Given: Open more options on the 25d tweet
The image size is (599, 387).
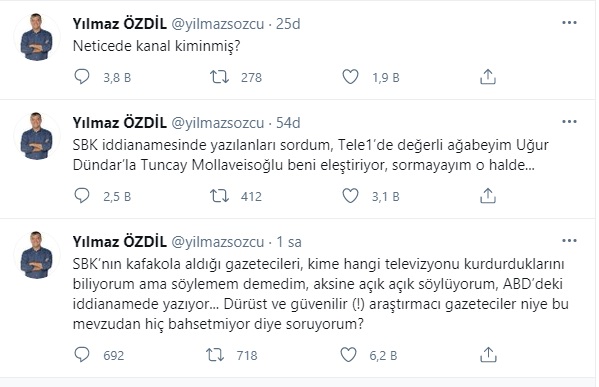Looking at the screenshot, I should pos(569,23).
